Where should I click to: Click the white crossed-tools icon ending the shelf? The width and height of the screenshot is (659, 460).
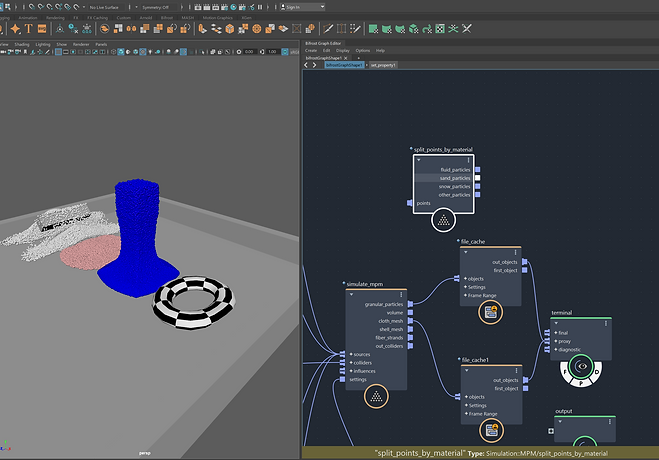[467, 29]
